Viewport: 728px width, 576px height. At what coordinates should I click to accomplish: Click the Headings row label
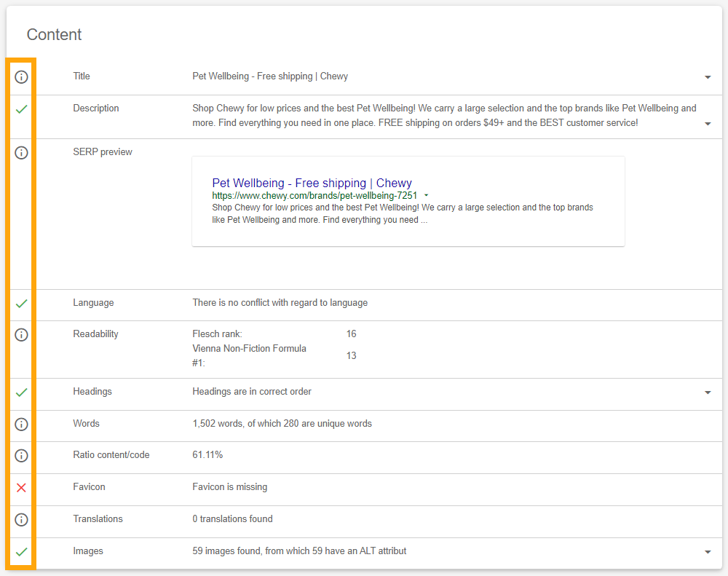92,392
